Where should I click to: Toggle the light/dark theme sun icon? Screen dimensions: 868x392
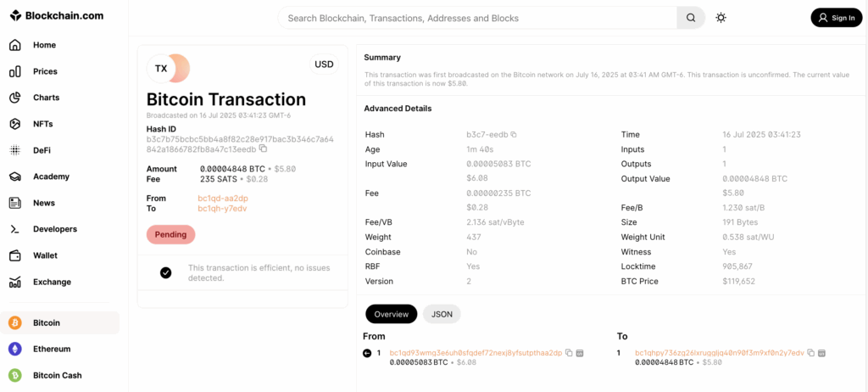tap(721, 18)
